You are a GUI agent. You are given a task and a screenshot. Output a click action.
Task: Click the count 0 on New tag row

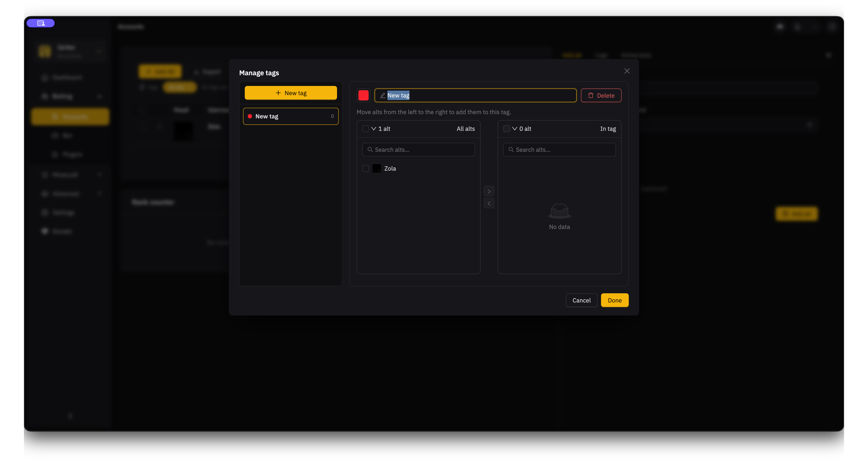tap(332, 116)
